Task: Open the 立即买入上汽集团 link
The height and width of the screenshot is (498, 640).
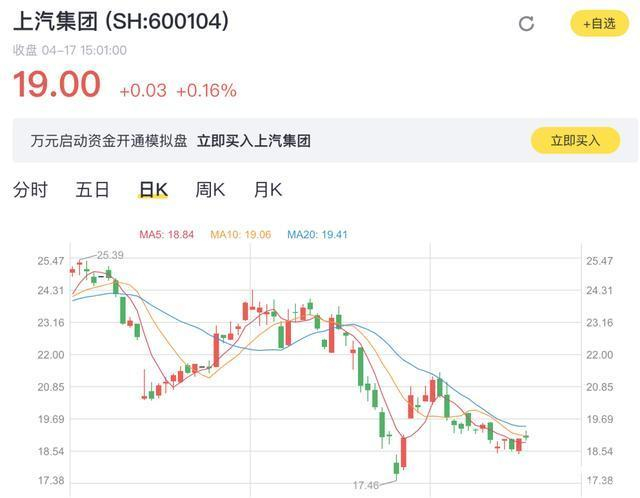Action: tap(253, 141)
